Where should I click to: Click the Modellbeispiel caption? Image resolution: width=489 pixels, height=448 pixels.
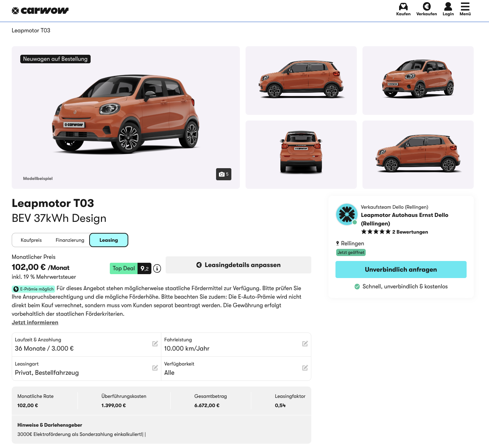pos(38,178)
